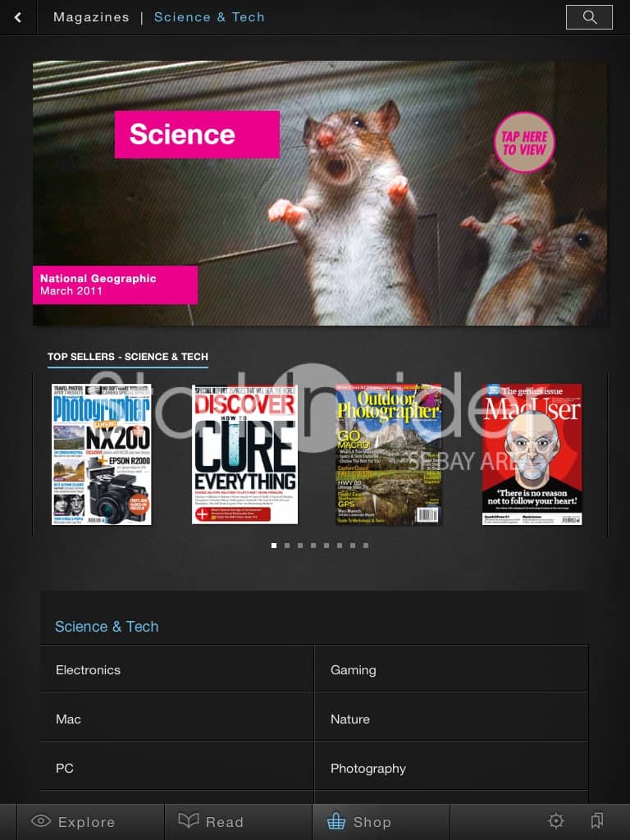Tap the pink 'Tap here to view' badge
Viewport: 630px width, 840px height.
pos(524,143)
